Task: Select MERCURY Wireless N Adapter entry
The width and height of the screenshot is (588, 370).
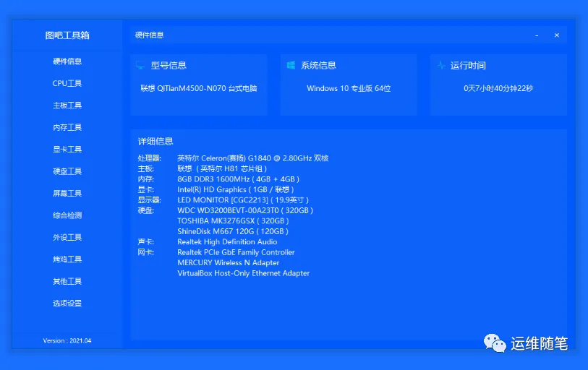Action: [x=229, y=263]
